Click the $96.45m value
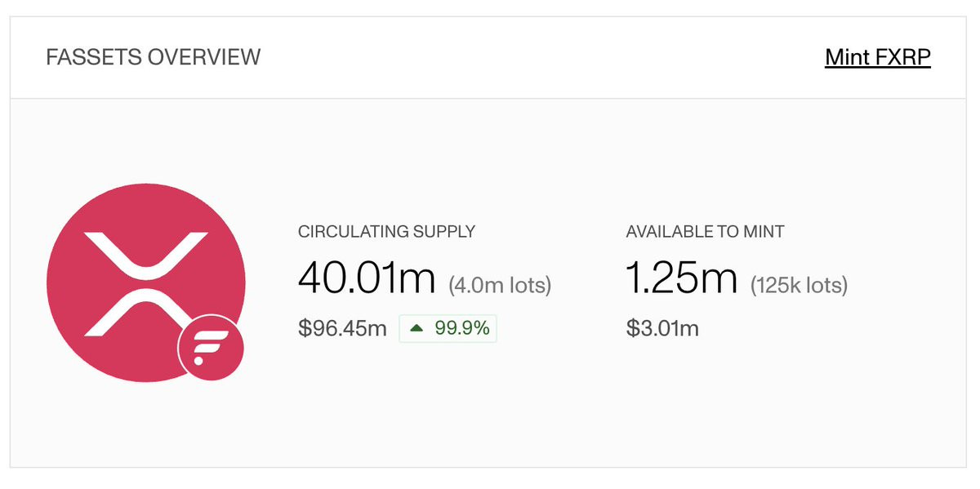Screen dimensions: 980x489 [342, 329]
